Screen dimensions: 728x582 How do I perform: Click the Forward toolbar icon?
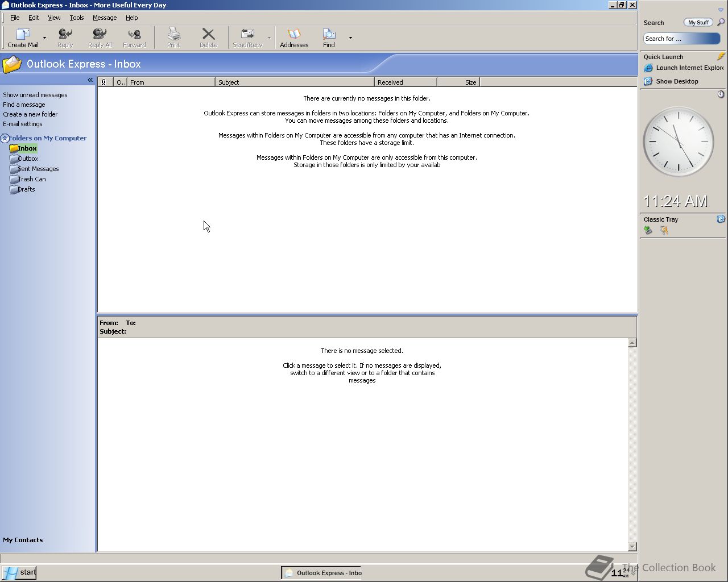click(134, 35)
